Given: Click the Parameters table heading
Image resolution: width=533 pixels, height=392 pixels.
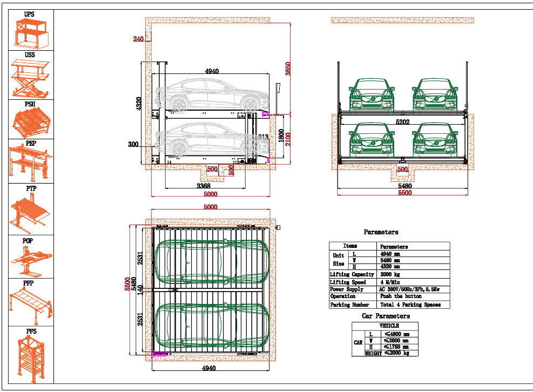Looking at the screenshot, I should [381, 232].
